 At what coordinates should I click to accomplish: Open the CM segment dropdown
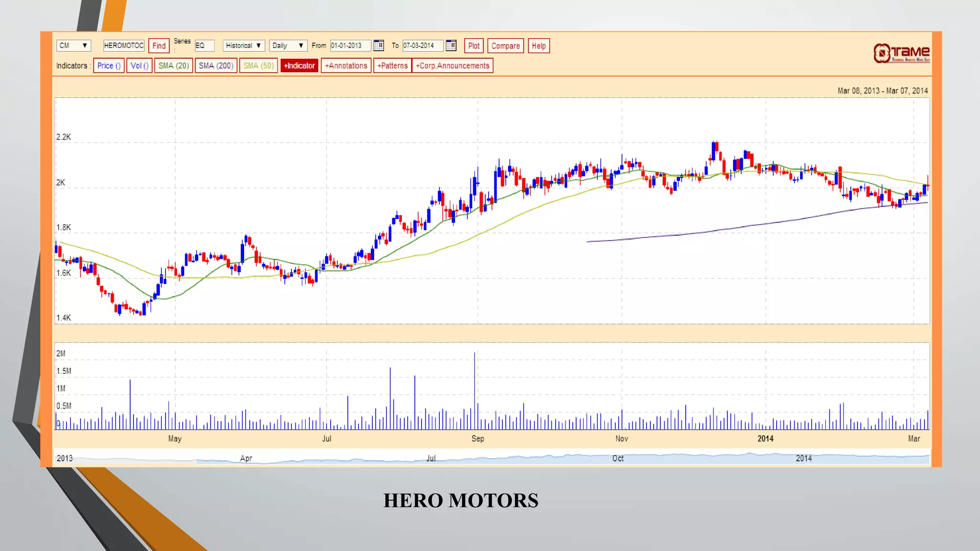[x=73, y=45]
